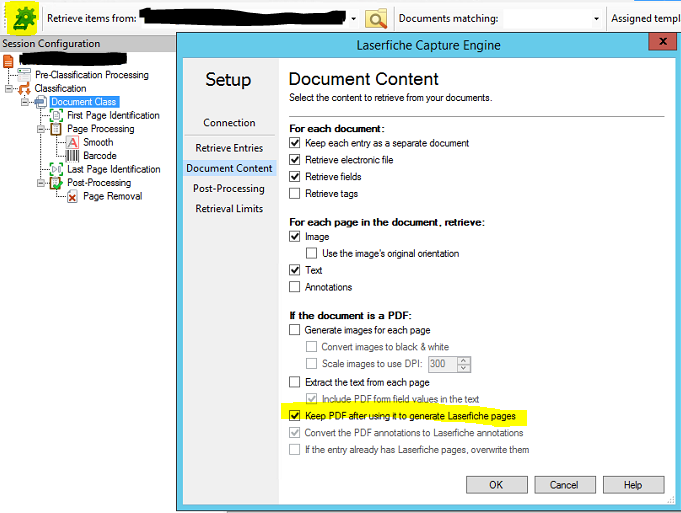Click the Post-Processing icon
Viewport: 681px width, 513px height.
coord(56,183)
